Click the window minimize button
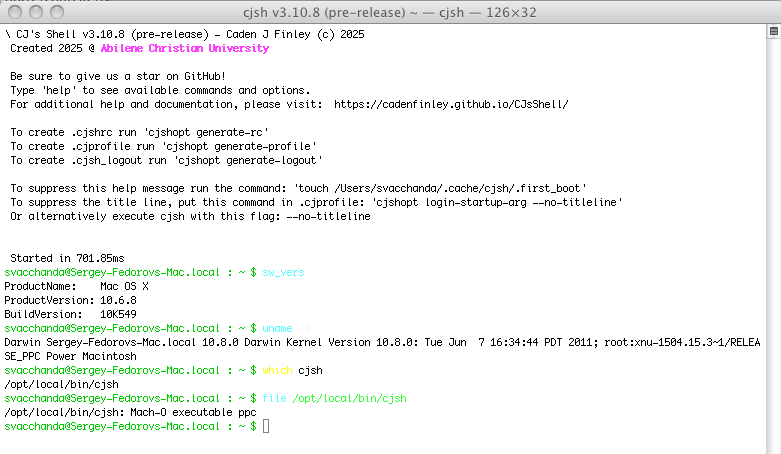The height and width of the screenshot is (454, 781). click(36, 12)
